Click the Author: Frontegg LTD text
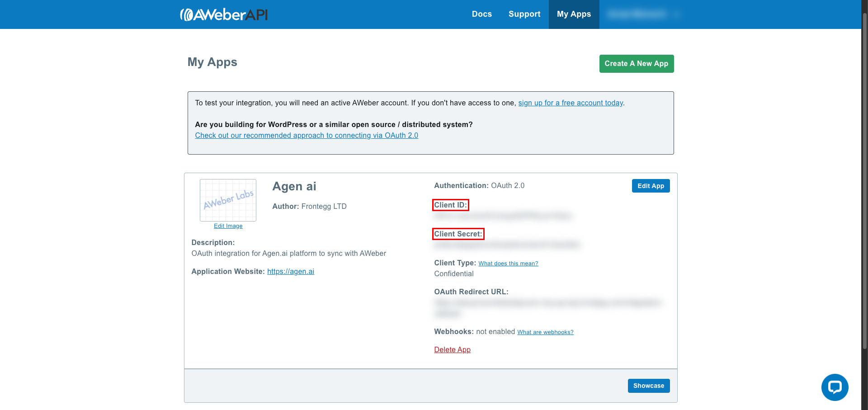 (309, 207)
